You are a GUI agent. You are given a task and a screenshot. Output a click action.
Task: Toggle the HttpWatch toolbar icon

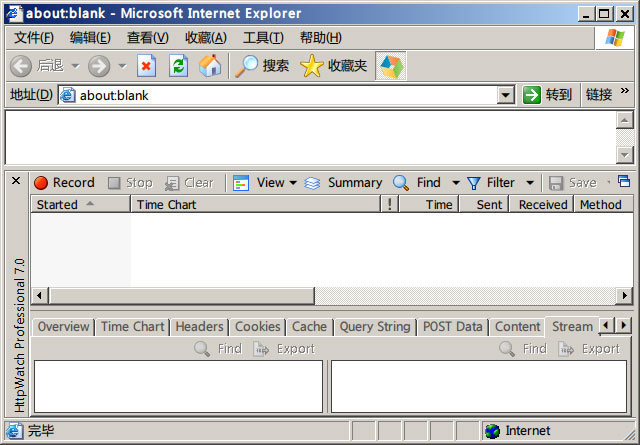click(x=391, y=66)
